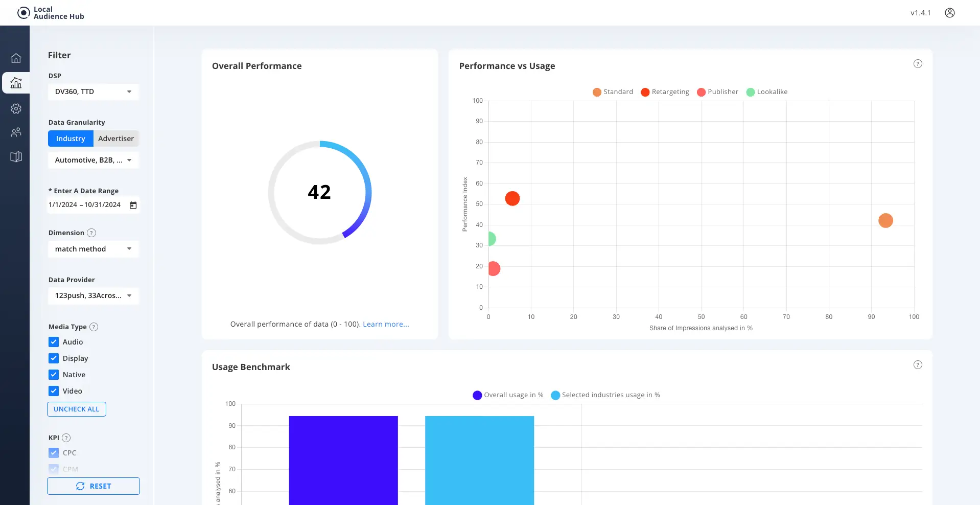Screen dimensions: 980x505
Task: Open the documentation book sidebar icon
Action: coord(16,157)
